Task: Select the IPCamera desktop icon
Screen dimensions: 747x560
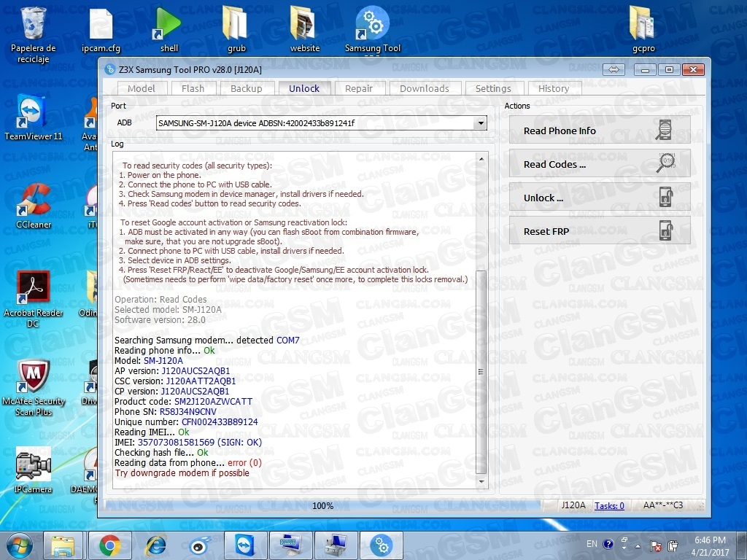Action: (33, 470)
